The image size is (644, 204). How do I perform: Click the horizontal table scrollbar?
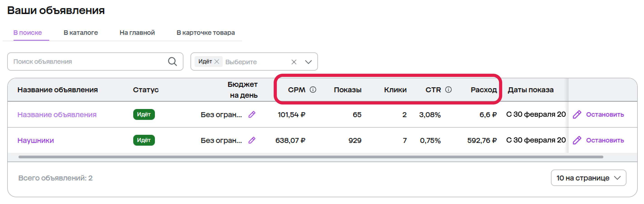311,157
